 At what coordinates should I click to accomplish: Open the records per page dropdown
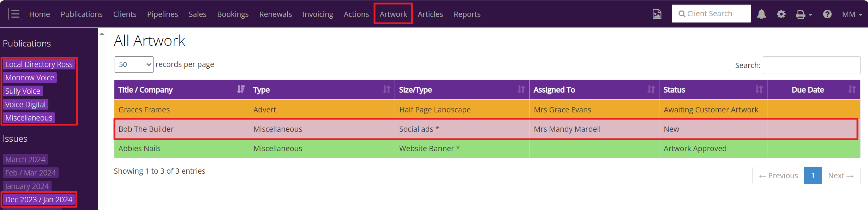pos(133,64)
